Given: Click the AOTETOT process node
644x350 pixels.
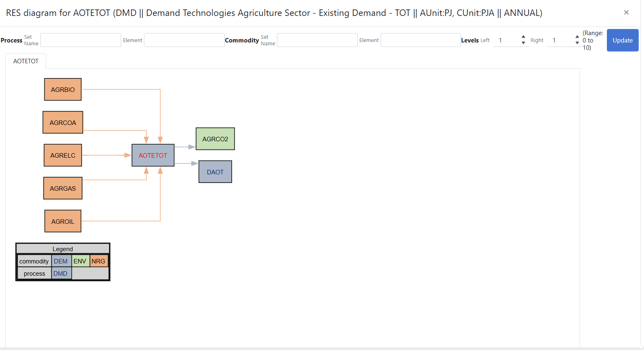Looking at the screenshot, I should click(153, 155).
